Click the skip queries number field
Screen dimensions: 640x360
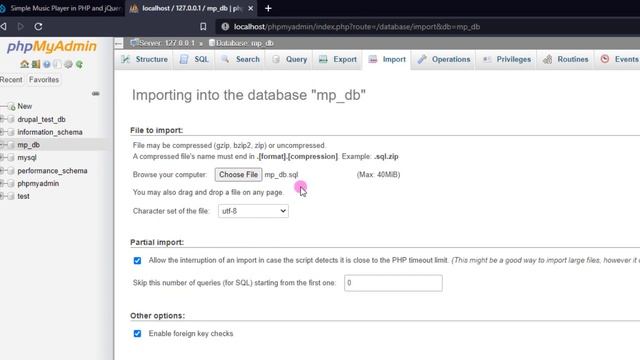point(393,283)
